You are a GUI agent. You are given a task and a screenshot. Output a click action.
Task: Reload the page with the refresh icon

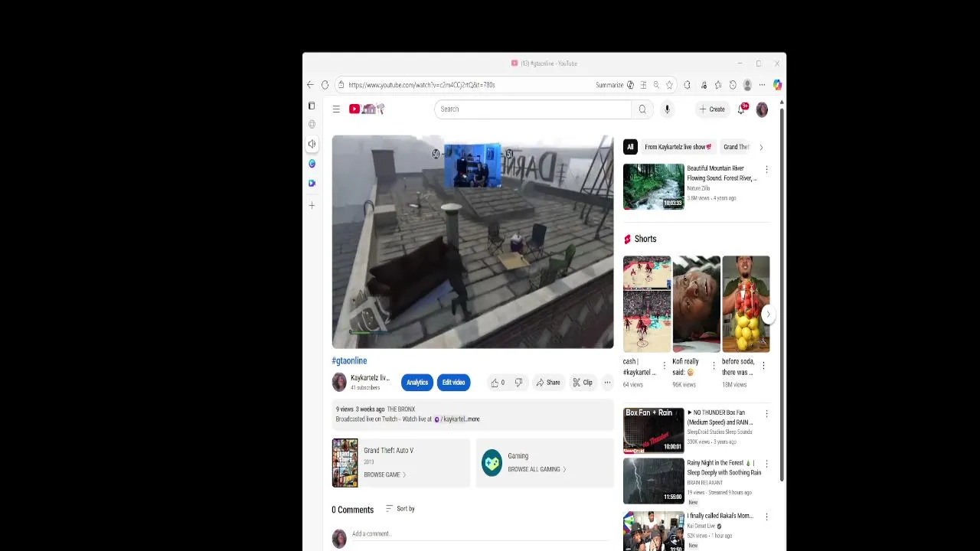coord(325,85)
